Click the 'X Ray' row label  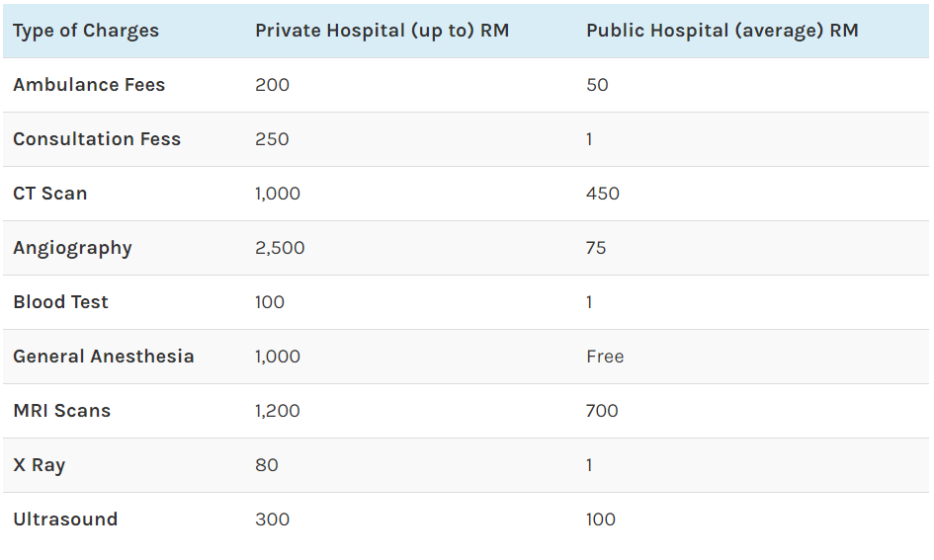[x=39, y=466]
